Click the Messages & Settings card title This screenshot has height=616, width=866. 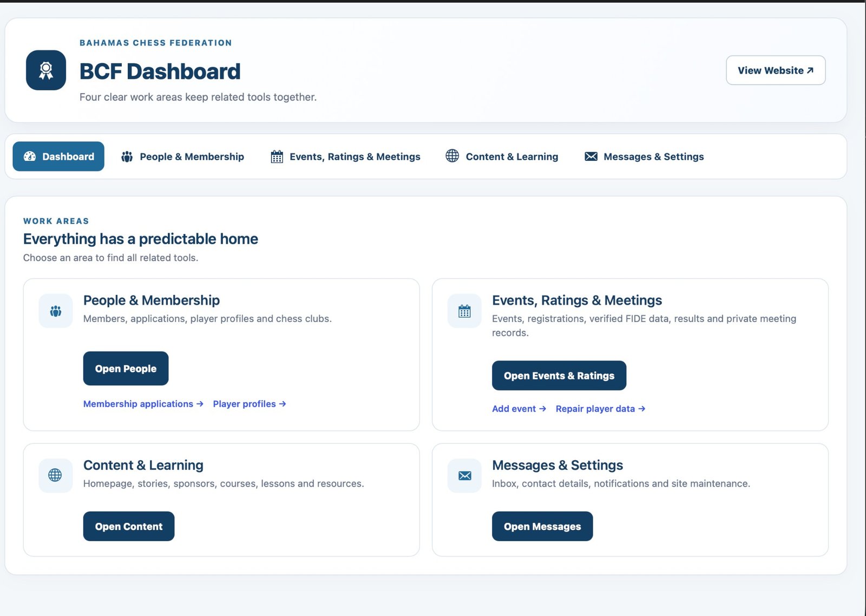coord(557,465)
